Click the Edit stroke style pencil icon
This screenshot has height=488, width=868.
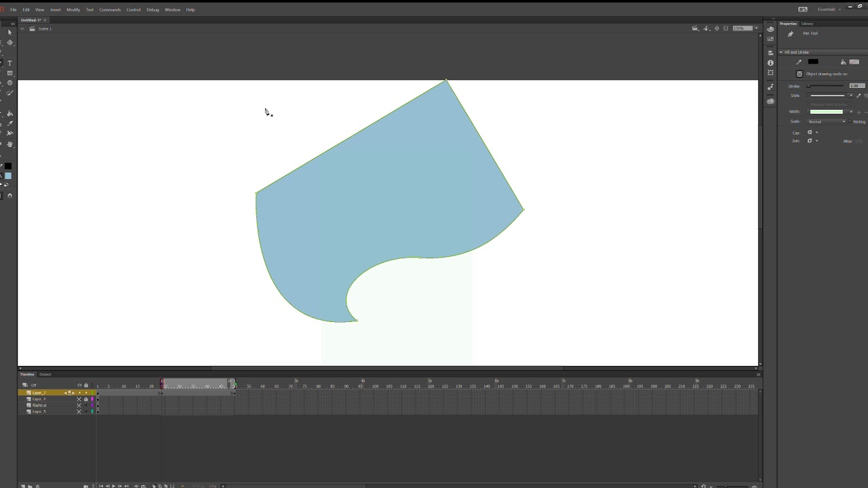[859, 96]
